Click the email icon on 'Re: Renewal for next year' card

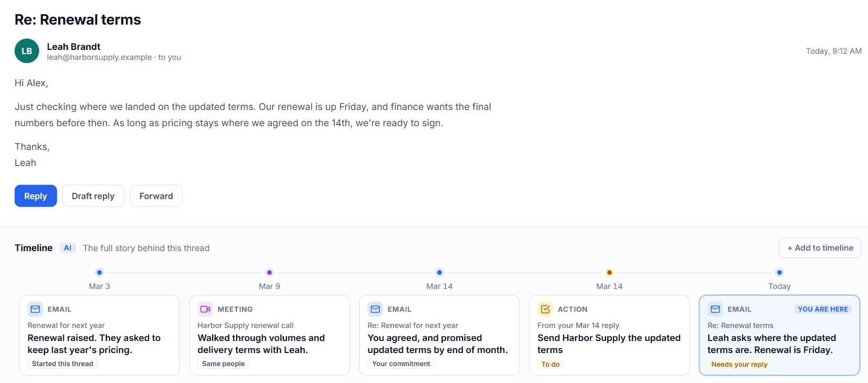(375, 309)
